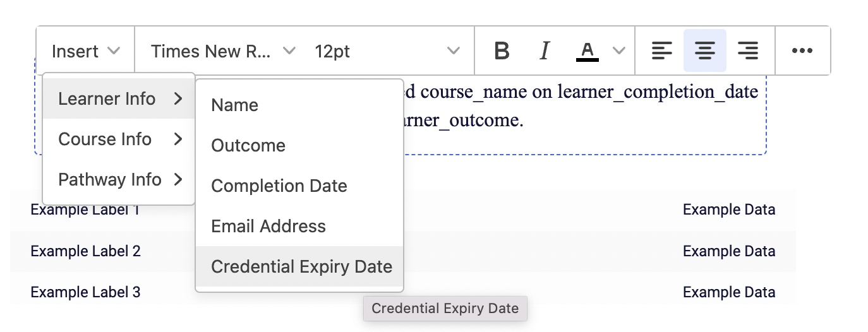Insert the Credential Expiry Date field
868x332 pixels.
coord(299,266)
